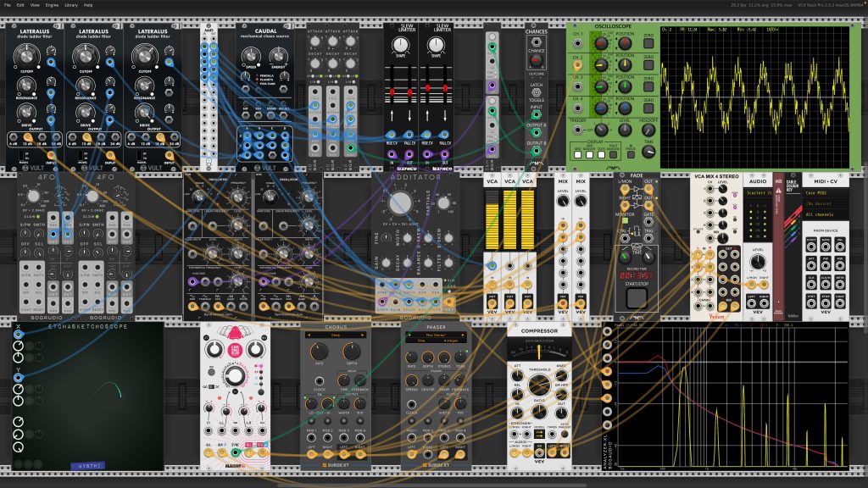Toggle oscilloscope CH. 1 ZERO button
868x488 pixels.
(x=648, y=43)
